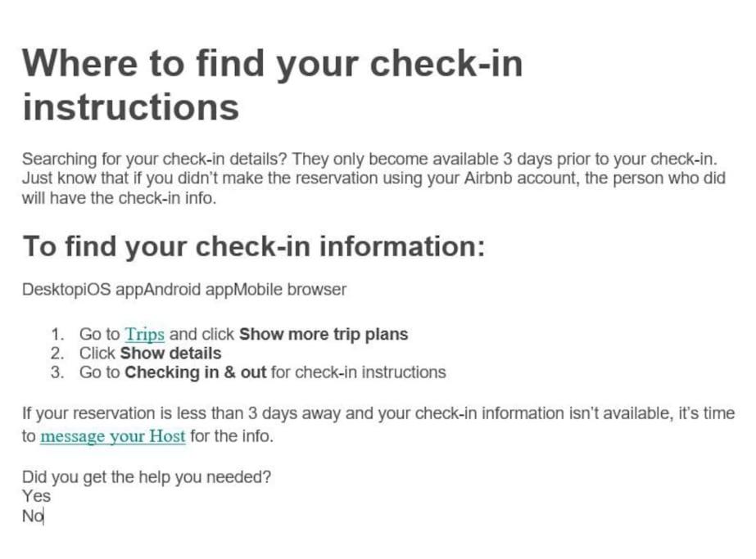Screen dimensions: 756x559
Task: Click the bold 'Show details' text
Action: 170,354
